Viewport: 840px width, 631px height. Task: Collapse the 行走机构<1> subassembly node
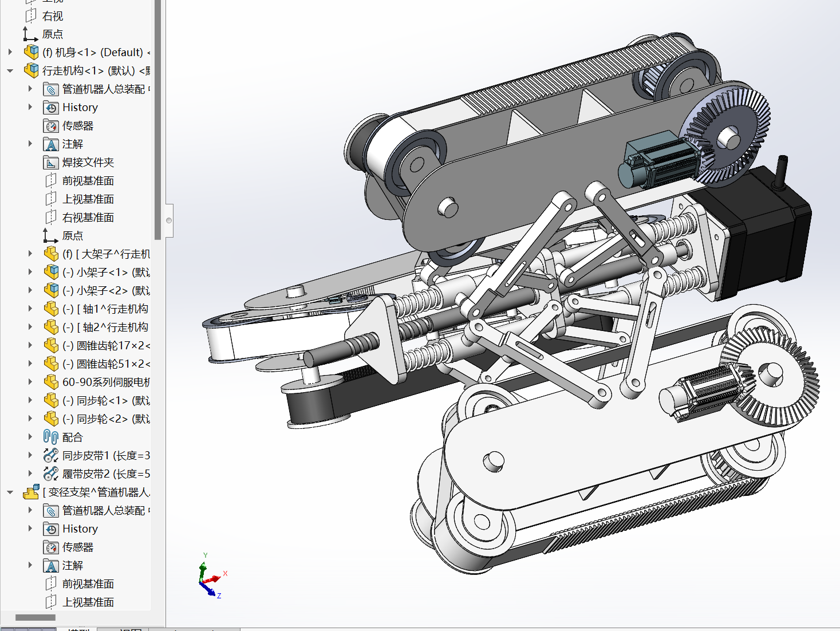click(x=10, y=71)
